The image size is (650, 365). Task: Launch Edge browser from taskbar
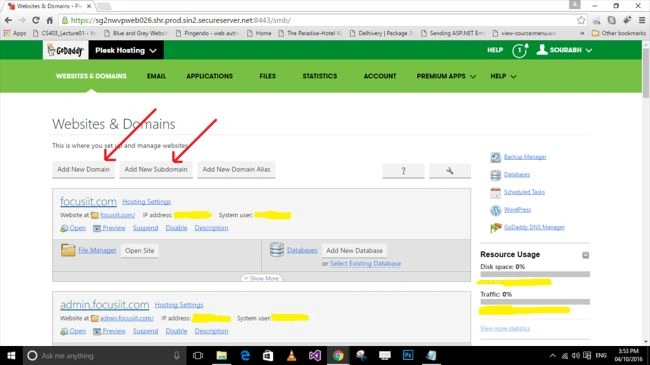point(245,355)
